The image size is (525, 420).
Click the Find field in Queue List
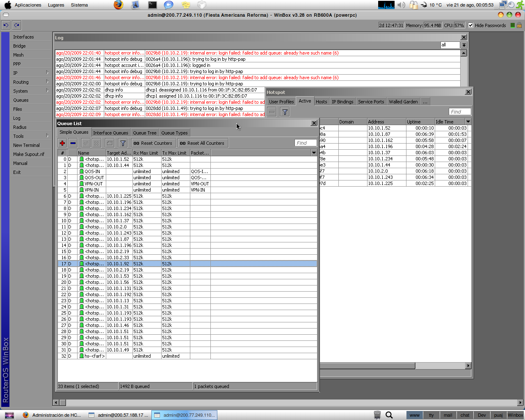pos(305,143)
